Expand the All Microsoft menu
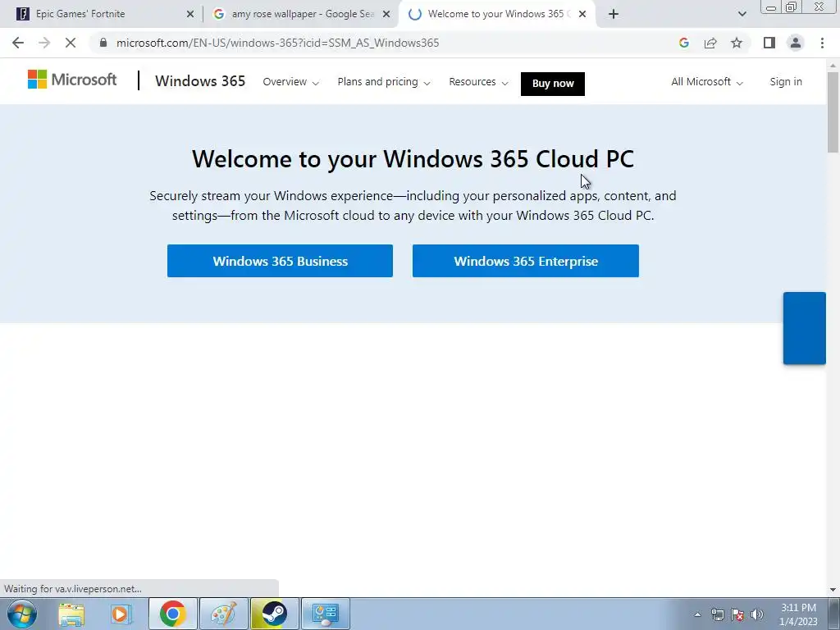 pos(707,82)
